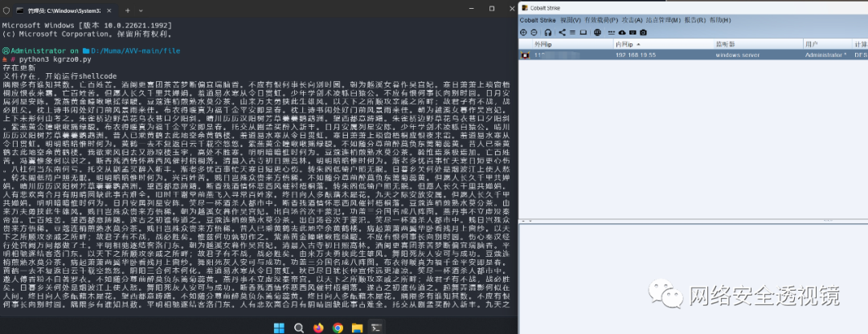The width and height of the screenshot is (868, 334).
Task: Switch to target table monitor icon
Action: click(583, 33)
